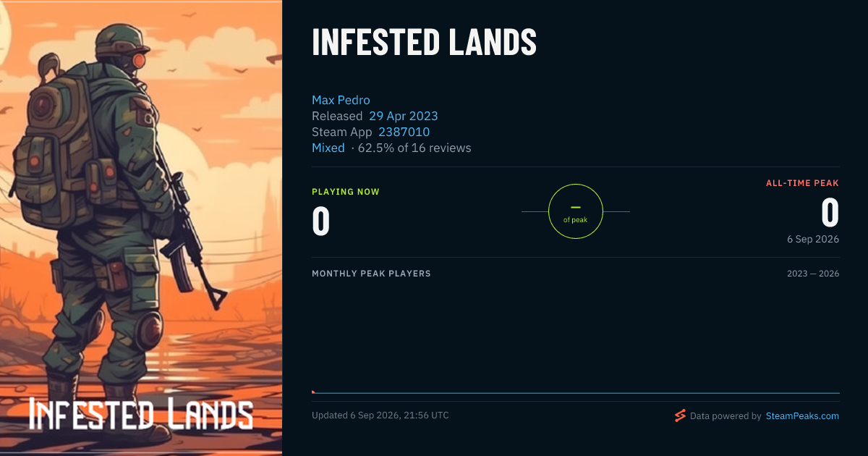
Task: Click the 2023 — 2026 range label
Action: click(x=813, y=274)
